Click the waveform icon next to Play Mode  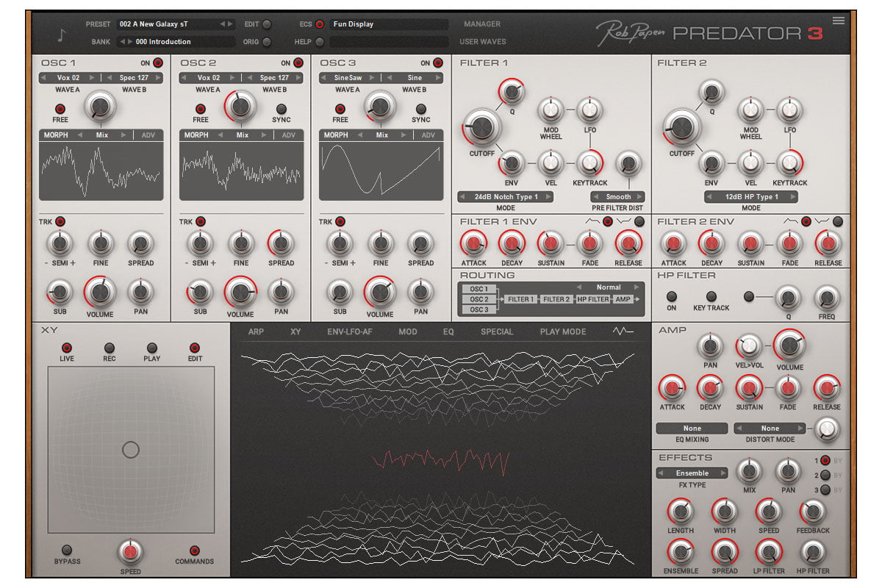623,331
